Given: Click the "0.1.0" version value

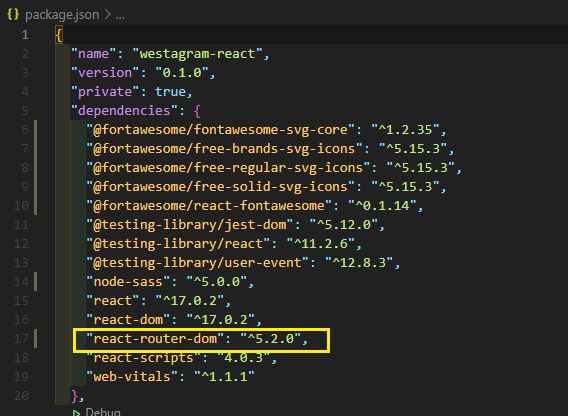Looking at the screenshot, I should pyautogui.click(x=182, y=73).
